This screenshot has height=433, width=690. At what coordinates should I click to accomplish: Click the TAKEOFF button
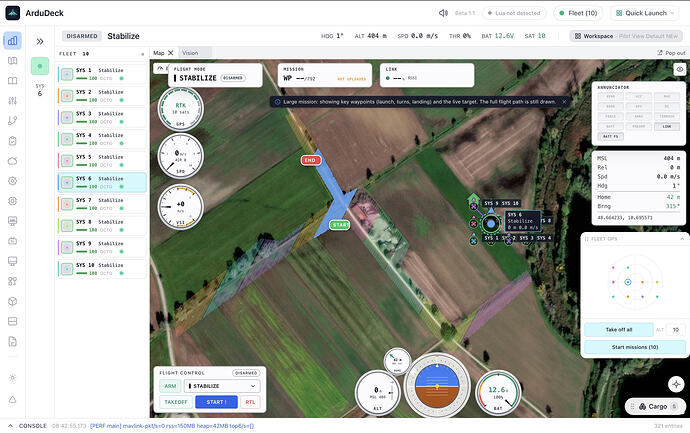176,402
